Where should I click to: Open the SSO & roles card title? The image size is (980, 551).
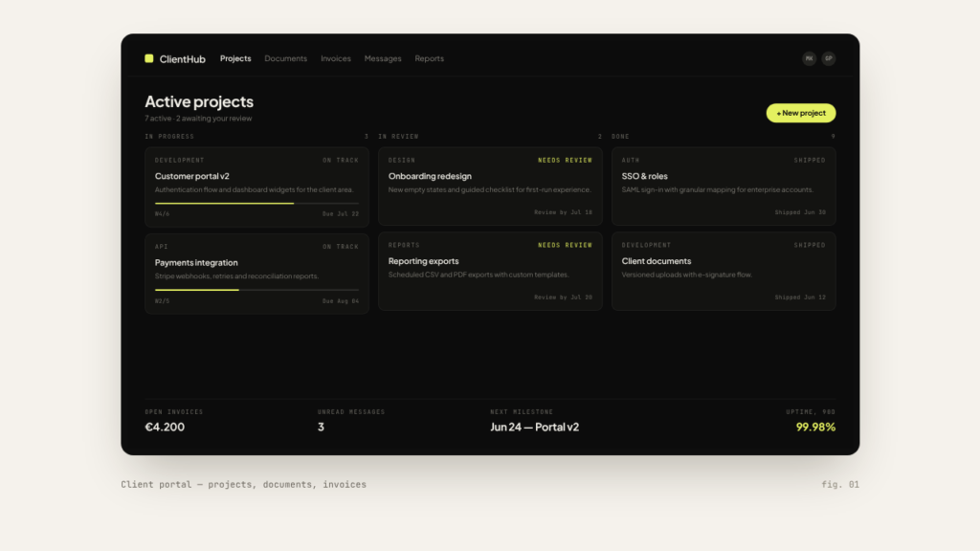coord(644,176)
